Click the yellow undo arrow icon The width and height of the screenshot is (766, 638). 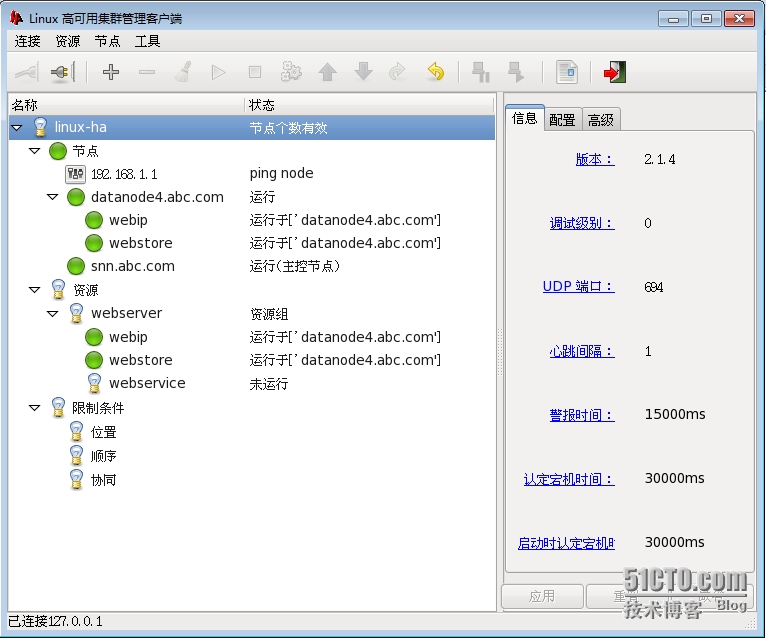click(436, 72)
